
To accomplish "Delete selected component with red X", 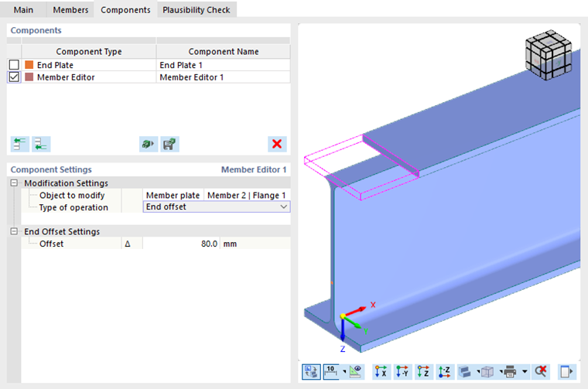I will coord(277,145).
